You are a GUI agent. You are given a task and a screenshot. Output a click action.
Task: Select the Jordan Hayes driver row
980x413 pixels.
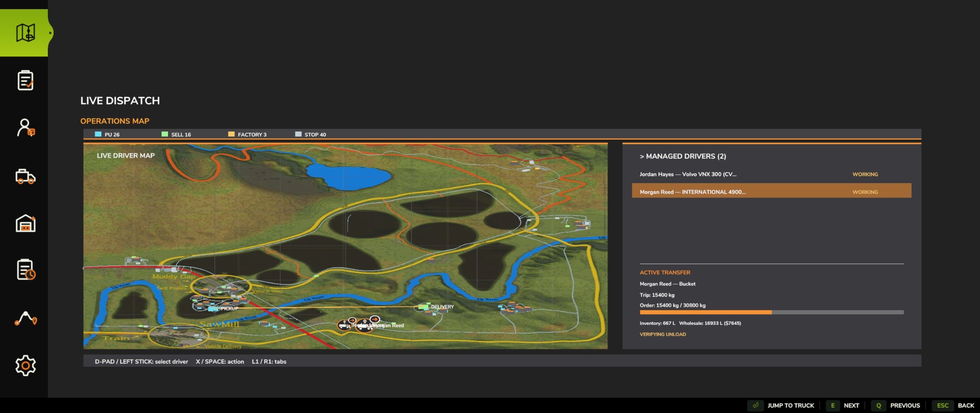771,174
